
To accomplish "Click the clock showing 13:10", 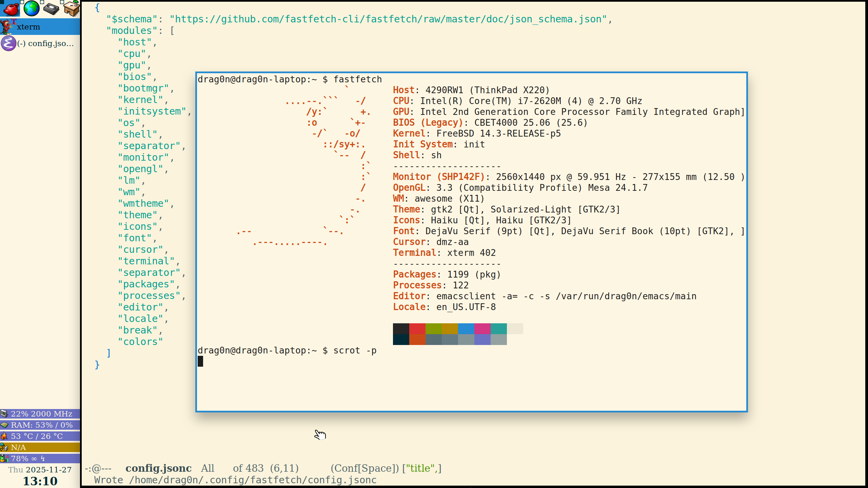I will point(40,481).
